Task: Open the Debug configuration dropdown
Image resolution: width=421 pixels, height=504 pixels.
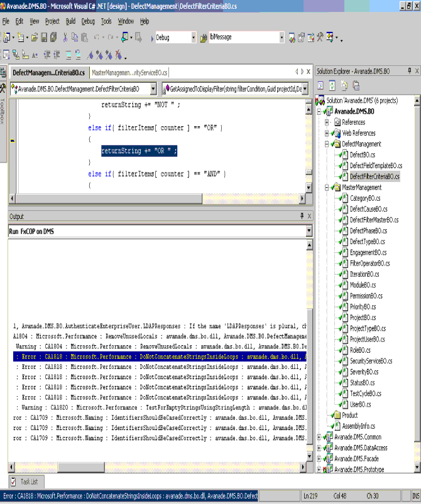Action: tap(193, 38)
